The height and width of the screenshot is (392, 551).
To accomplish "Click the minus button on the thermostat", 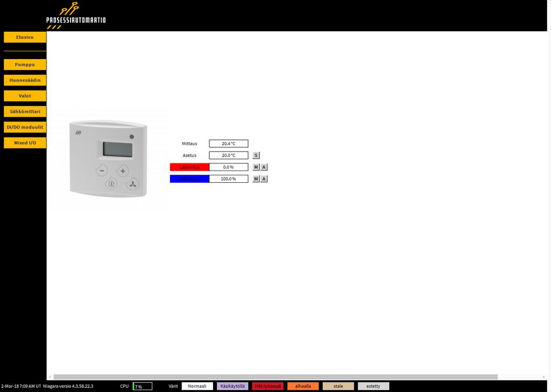I will [102, 170].
